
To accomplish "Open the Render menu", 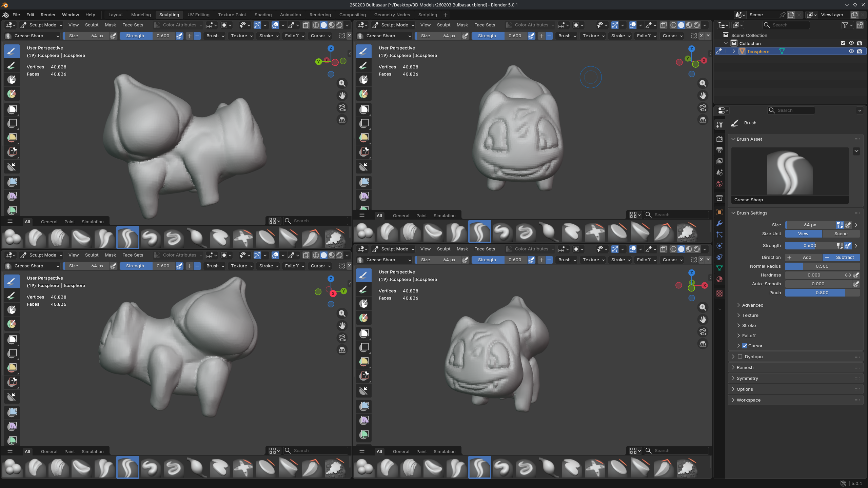I will pyautogui.click(x=48, y=15).
